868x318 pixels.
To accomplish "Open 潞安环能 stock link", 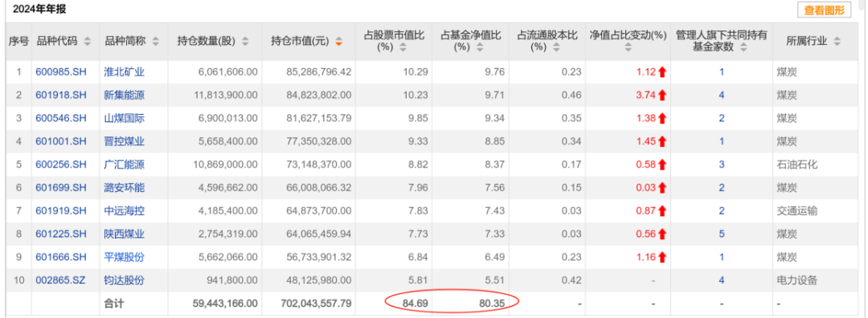I will (124, 188).
